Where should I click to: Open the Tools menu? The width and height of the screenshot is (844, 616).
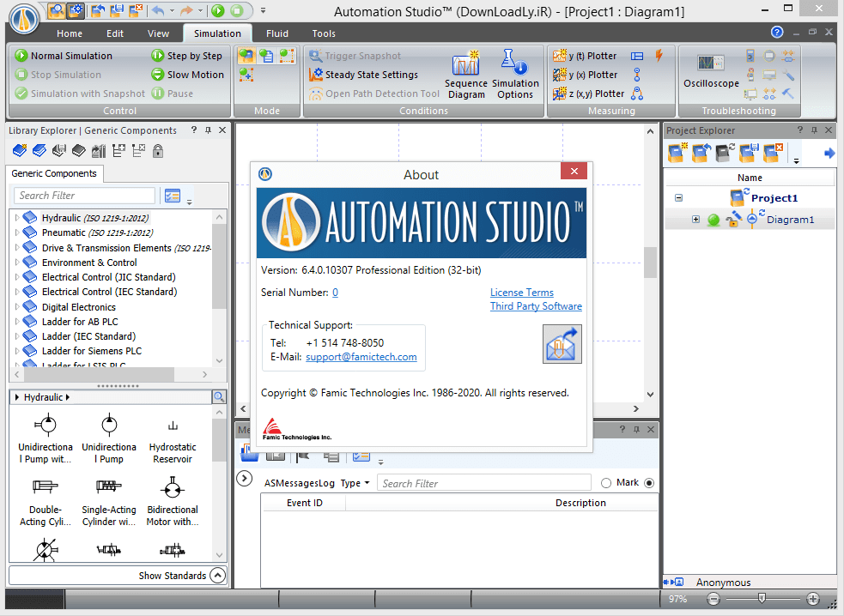click(324, 33)
